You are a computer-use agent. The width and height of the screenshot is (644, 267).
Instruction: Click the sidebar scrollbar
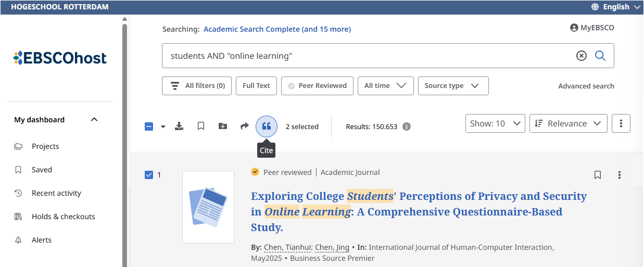[124, 145]
